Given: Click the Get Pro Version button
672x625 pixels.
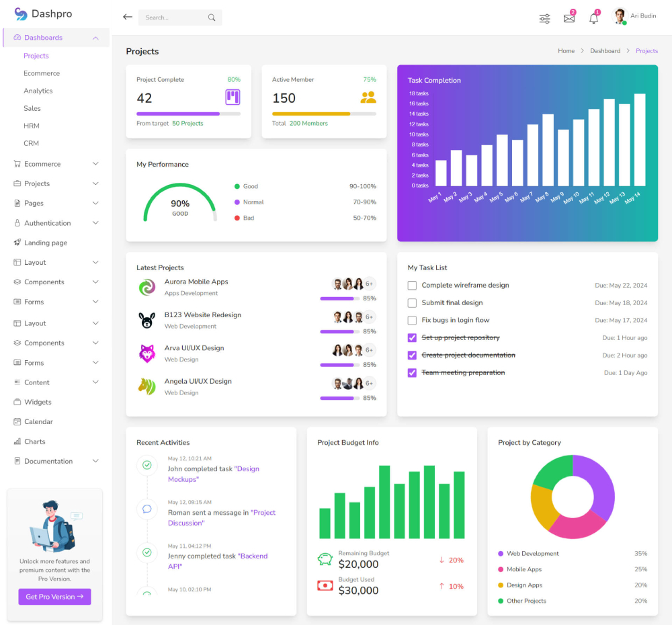Looking at the screenshot, I should 54,597.
